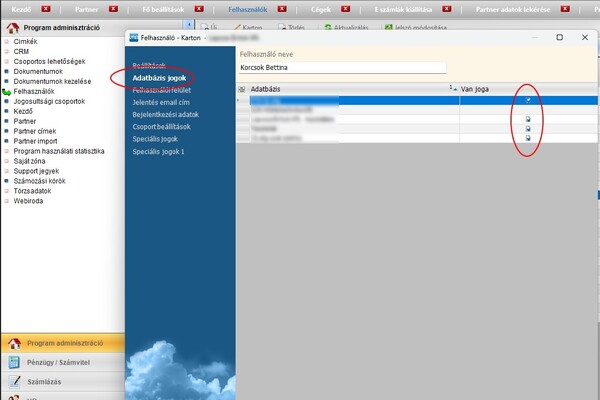This screenshot has height=400, width=600.
Task: Open Felhasználói felület section
Action: pyautogui.click(x=161, y=90)
